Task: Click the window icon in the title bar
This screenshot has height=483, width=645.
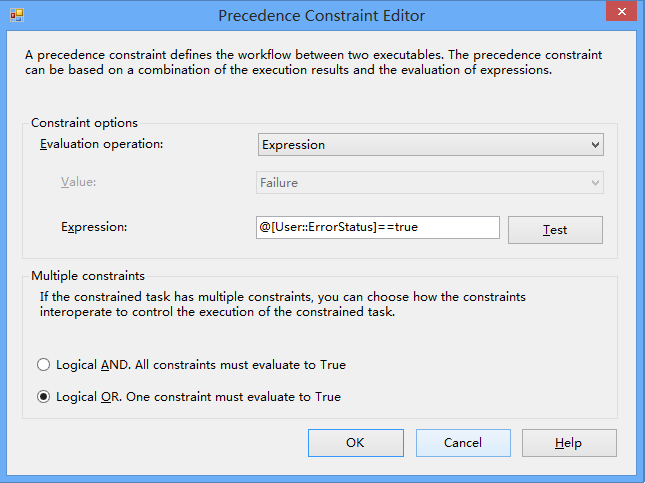Action: pos(16,15)
